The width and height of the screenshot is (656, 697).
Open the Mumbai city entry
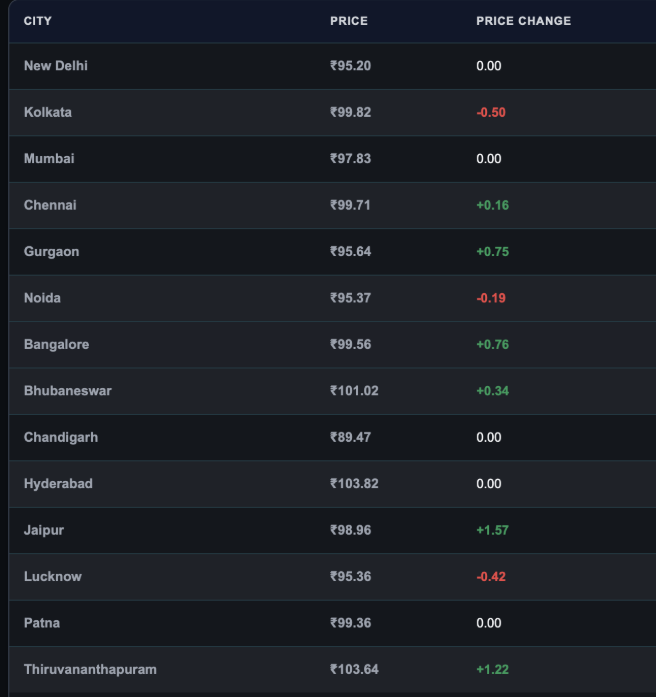pos(49,159)
